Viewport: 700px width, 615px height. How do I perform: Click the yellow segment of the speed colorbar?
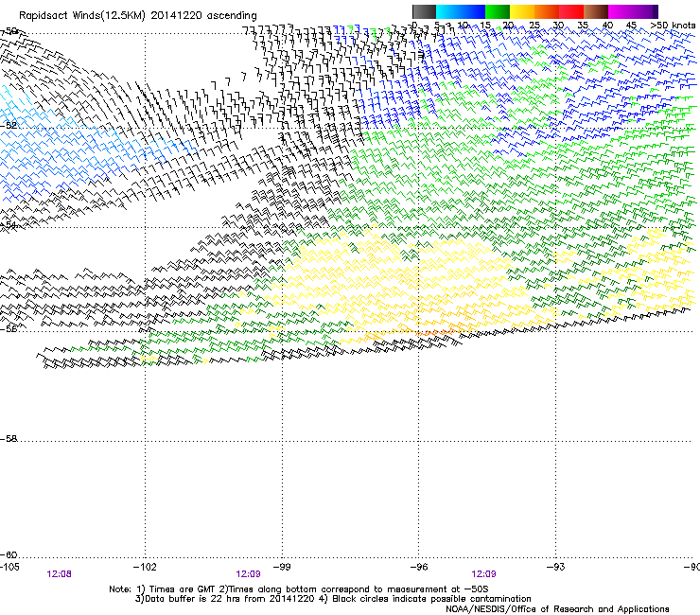(x=522, y=11)
